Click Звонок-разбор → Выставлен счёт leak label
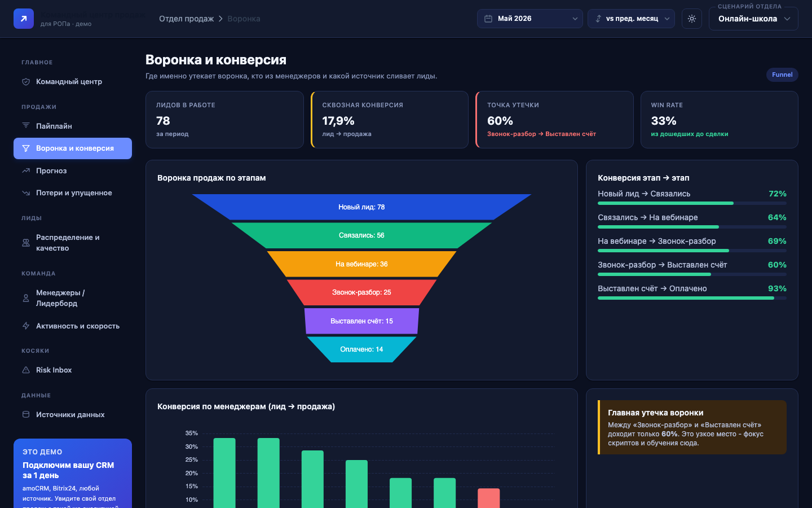 (541, 134)
